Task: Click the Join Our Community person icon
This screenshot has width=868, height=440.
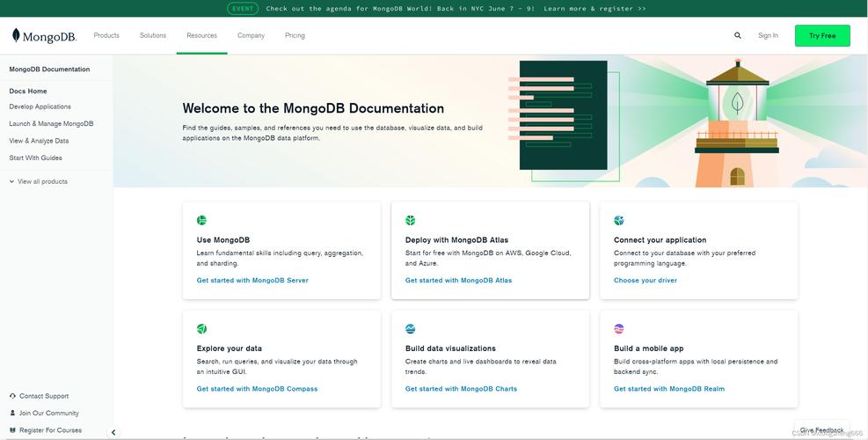Action: coord(12,413)
